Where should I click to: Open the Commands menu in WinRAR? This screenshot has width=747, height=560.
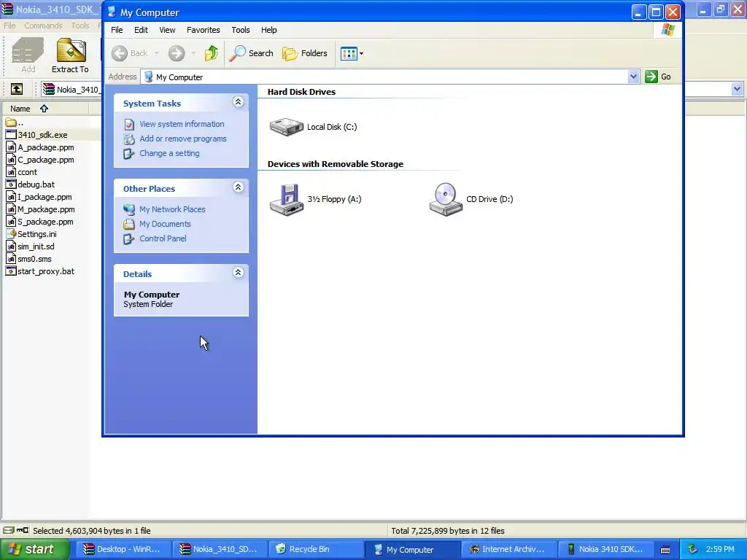tap(43, 26)
